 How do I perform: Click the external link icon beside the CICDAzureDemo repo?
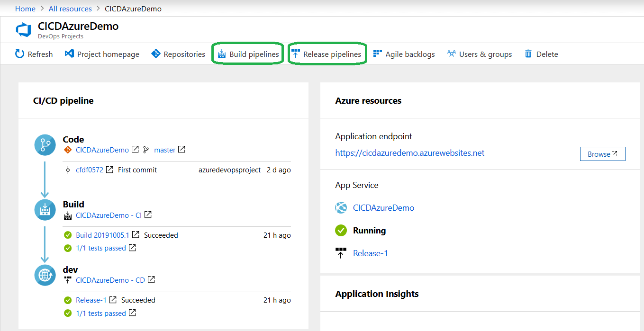135,149
